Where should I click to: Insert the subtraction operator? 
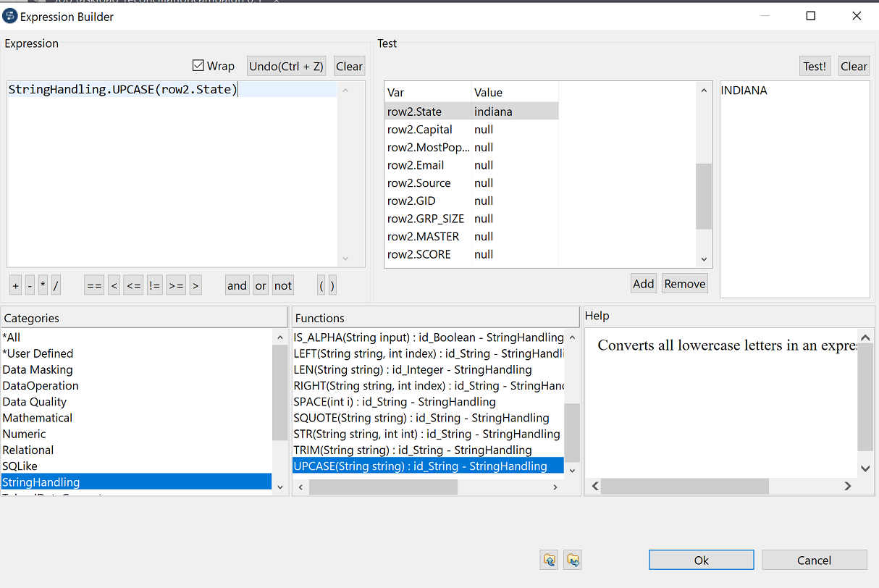tap(29, 285)
